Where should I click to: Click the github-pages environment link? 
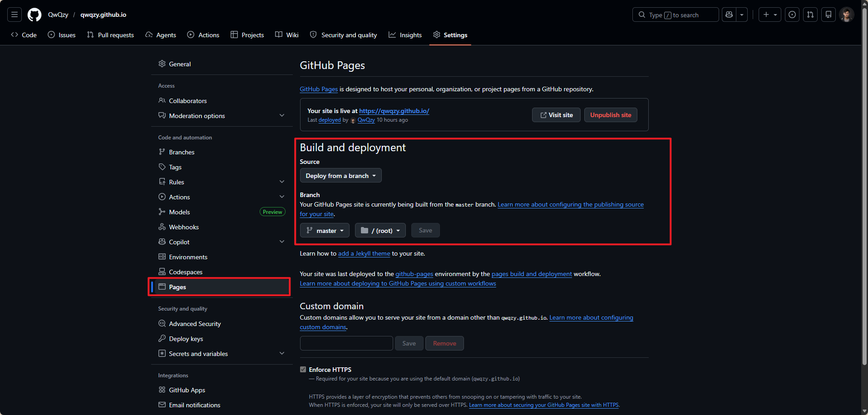[x=414, y=274]
